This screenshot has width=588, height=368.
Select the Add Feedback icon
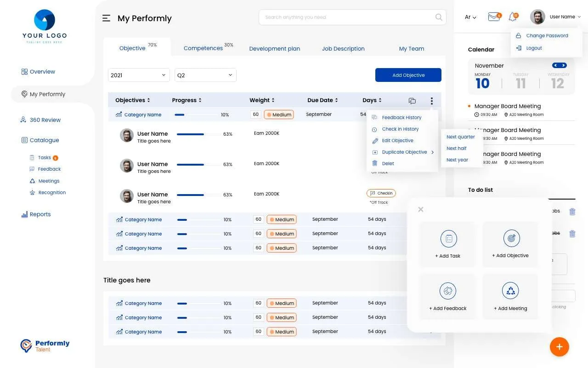click(447, 291)
